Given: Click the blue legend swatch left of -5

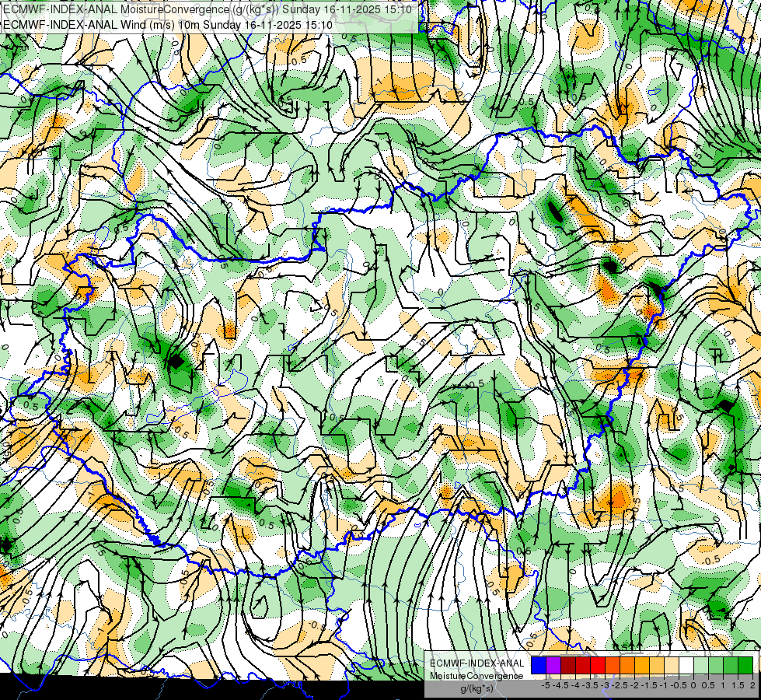Looking at the screenshot, I should 539,666.
